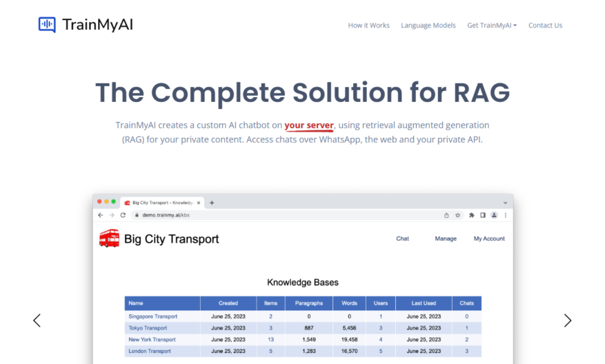Viewport: 605px width, 364px height.
Task: Click the green maximize window dot
Action: 113,202
